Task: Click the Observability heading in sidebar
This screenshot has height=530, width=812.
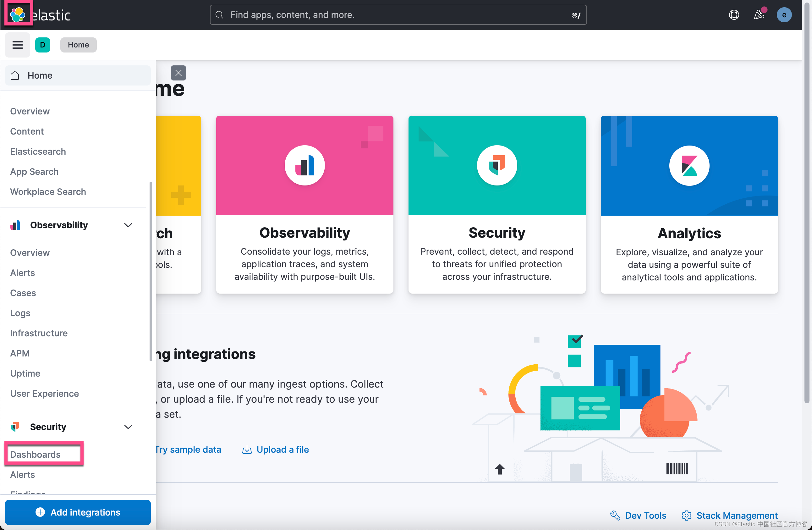Action: [x=59, y=225]
